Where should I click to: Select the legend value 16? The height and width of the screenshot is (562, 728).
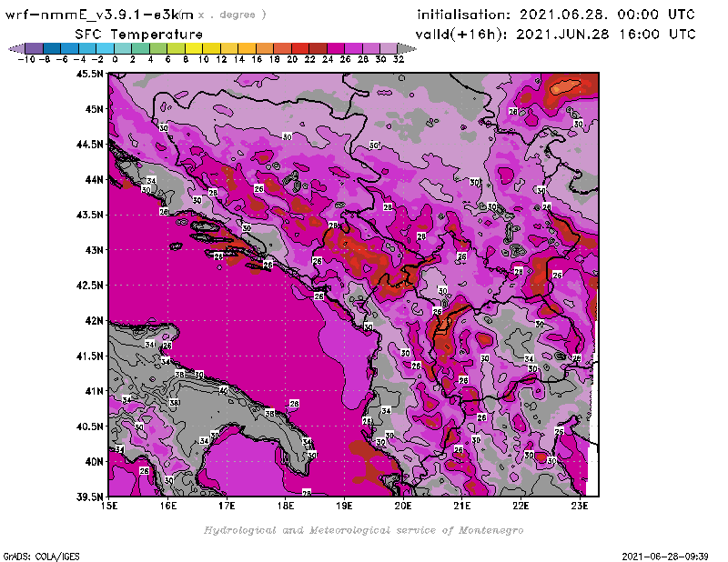(x=257, y=59)
